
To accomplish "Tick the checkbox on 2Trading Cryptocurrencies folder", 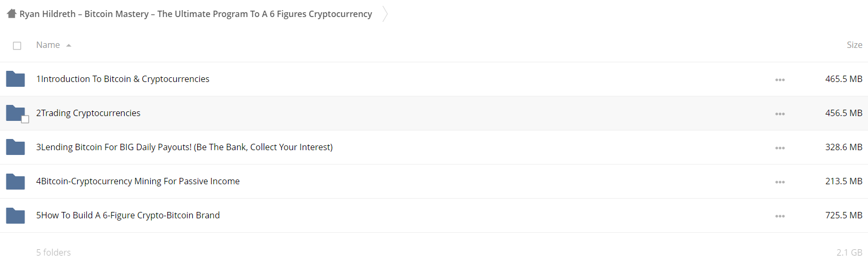I will pyautogui.click(x=25, y=119).
